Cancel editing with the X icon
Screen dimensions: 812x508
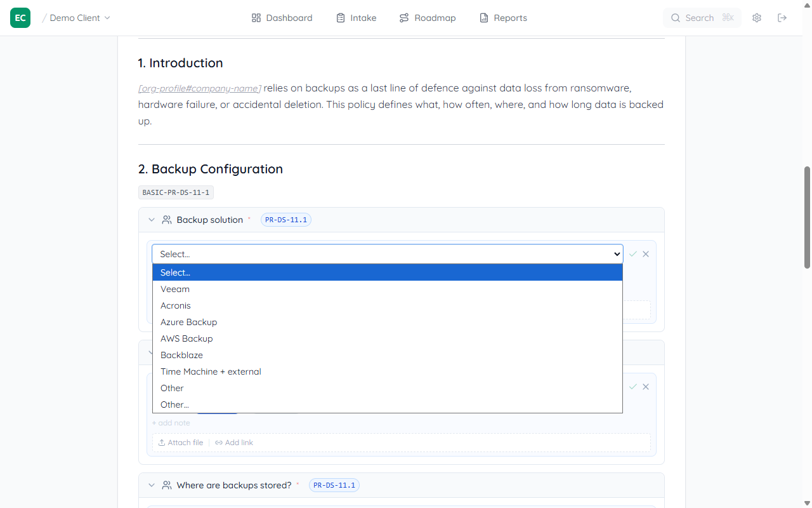point(645,253)
